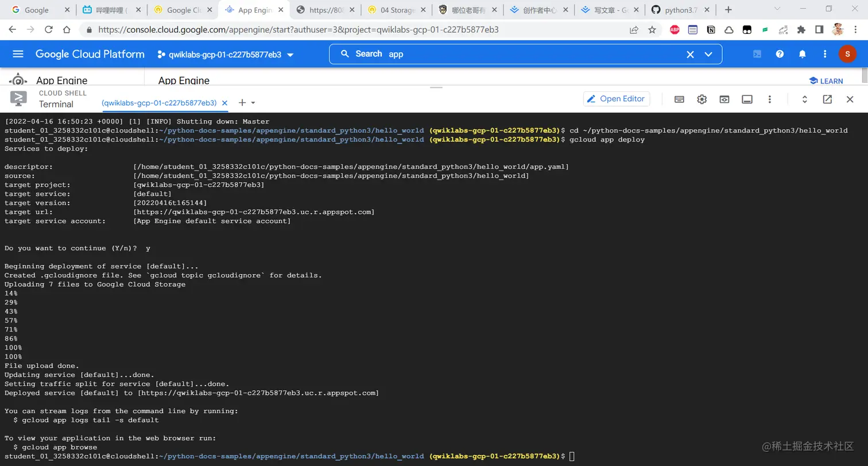
Task: View Cloud Console notifications bell
Action: (x=803, y=54)
